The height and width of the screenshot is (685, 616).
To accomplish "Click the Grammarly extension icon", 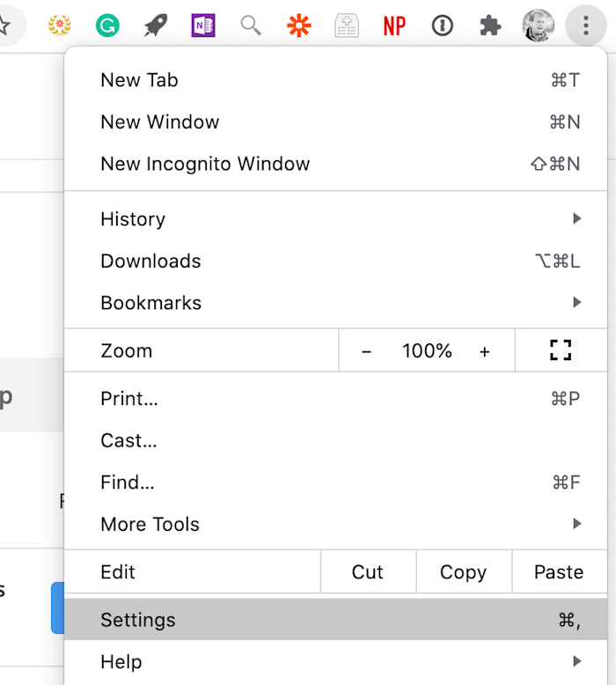I will tap(107, 26).
